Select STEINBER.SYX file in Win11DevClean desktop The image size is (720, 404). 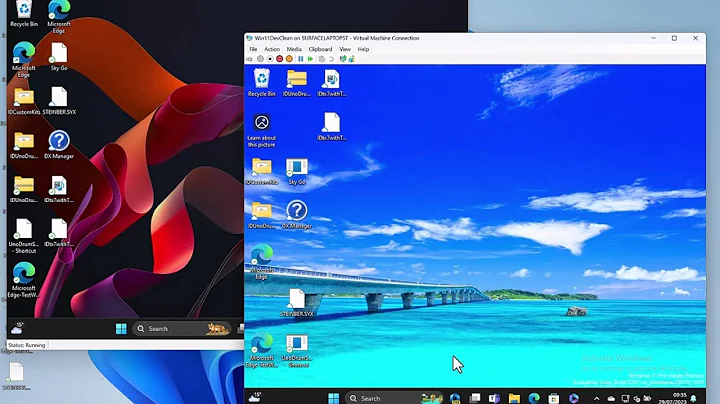pos(297,303)
